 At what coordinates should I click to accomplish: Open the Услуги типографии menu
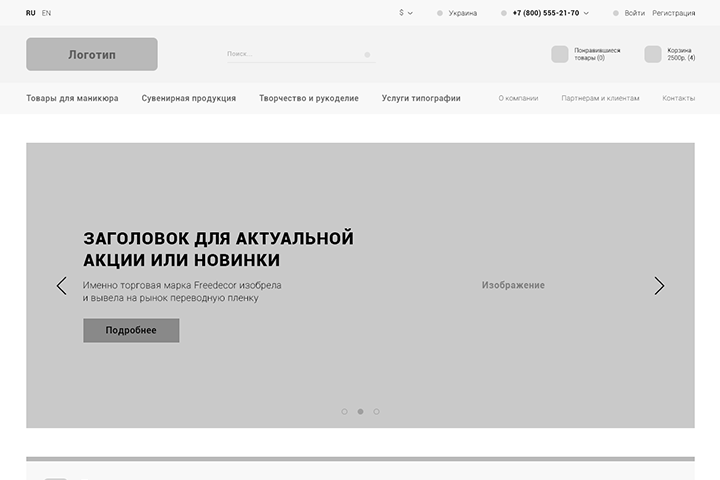pyautogui.click(x=421, y=98)
